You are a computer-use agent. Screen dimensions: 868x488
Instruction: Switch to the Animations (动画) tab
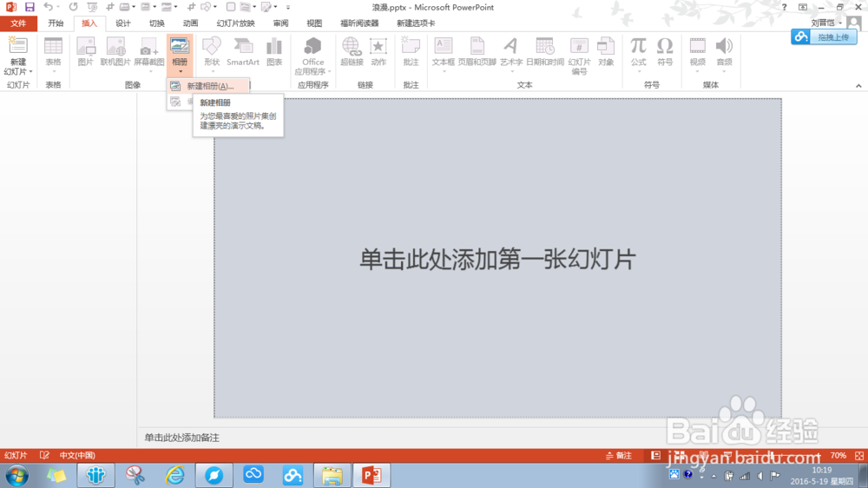click(x=190, y=23)
